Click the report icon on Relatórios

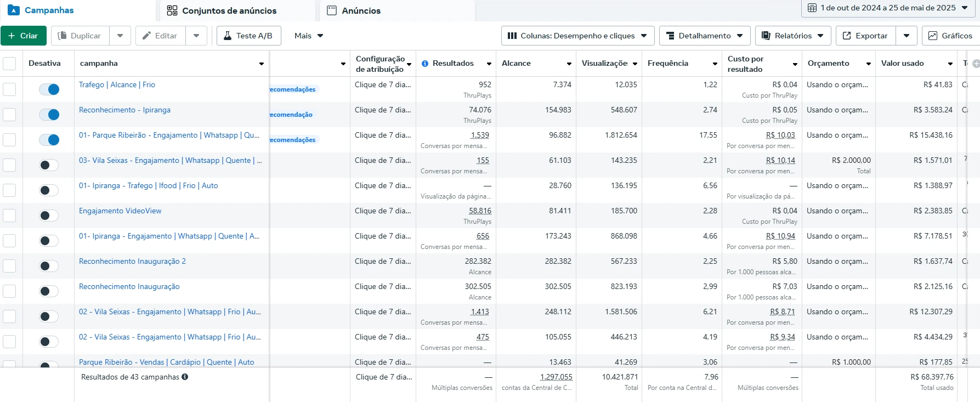(x=766, y=36)
